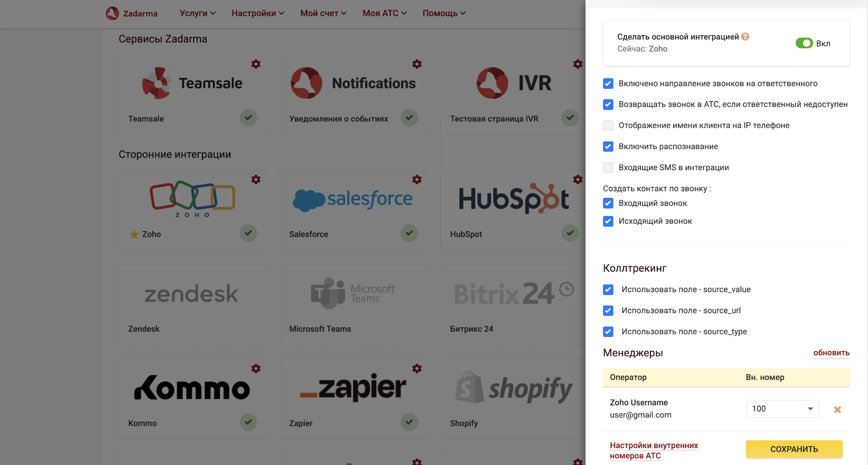The image size is (868, 465).
Task: Toggle the main integration switch off
Action: click(804, 43)
